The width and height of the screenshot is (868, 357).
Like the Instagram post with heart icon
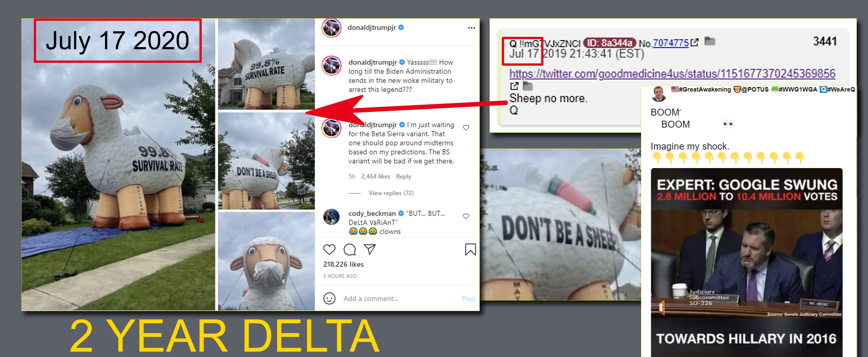[x=329, y=250]
